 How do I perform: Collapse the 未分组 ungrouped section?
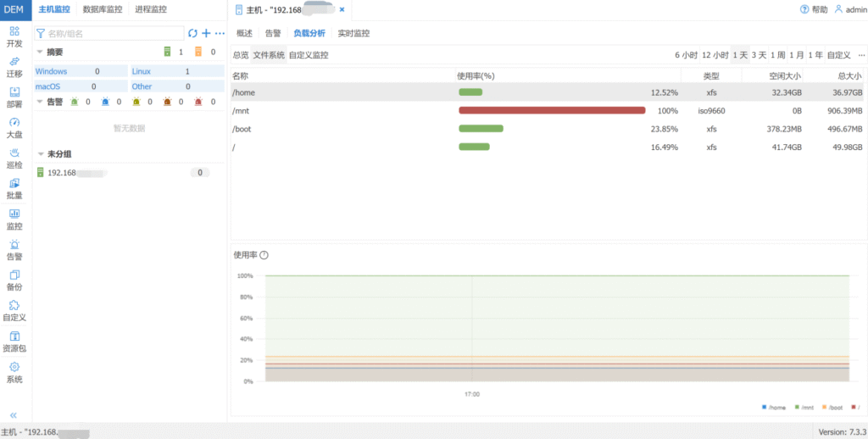(x=40, y=154)
